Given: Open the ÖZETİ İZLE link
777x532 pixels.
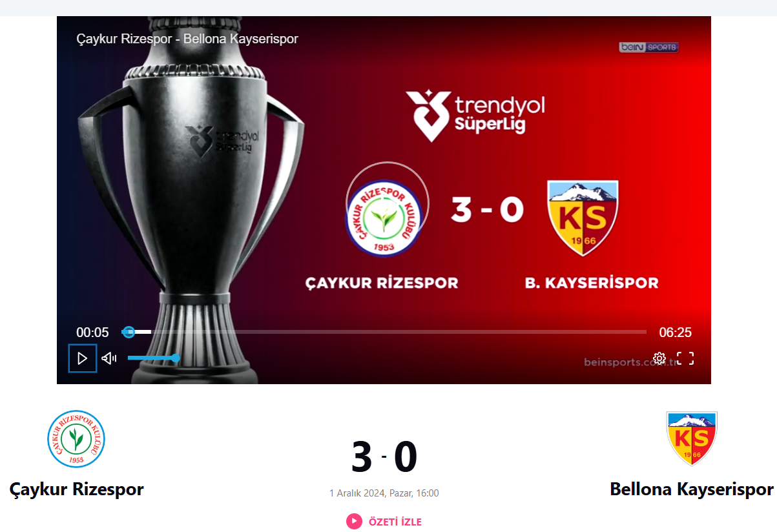Looking at the screenshot, I should click(x=395, y=522).
